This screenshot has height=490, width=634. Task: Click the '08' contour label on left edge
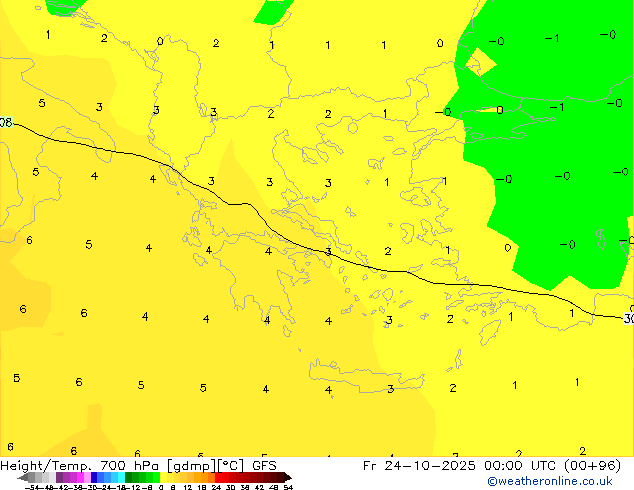pyautogui.click(x=6, y=122)
